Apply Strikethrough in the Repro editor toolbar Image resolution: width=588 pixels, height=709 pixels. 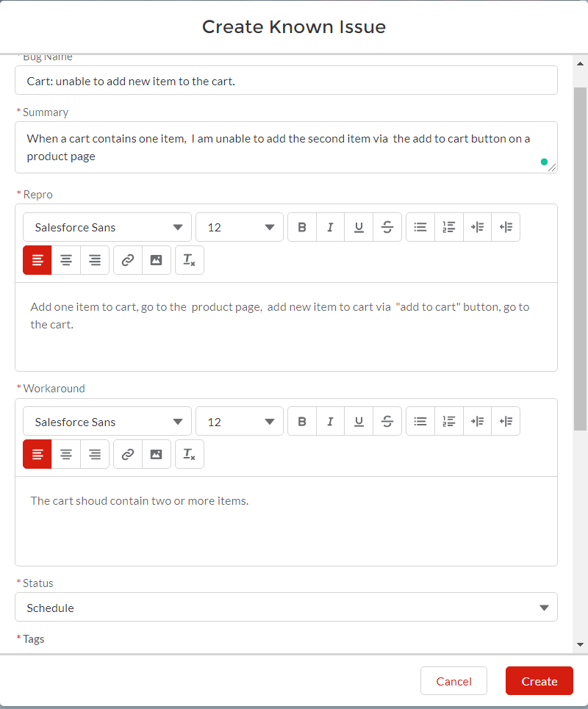tap(387, 227)
